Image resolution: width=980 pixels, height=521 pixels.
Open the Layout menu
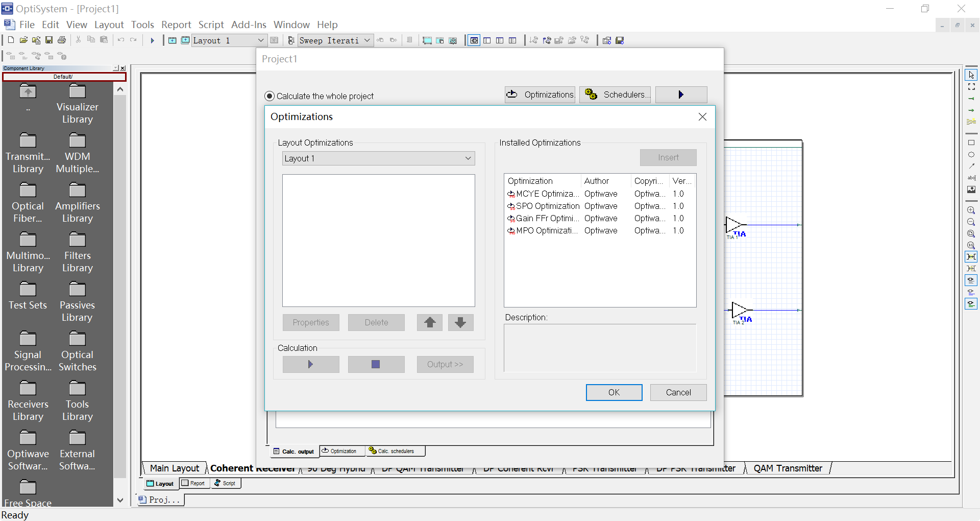click(x=109, y=25)
